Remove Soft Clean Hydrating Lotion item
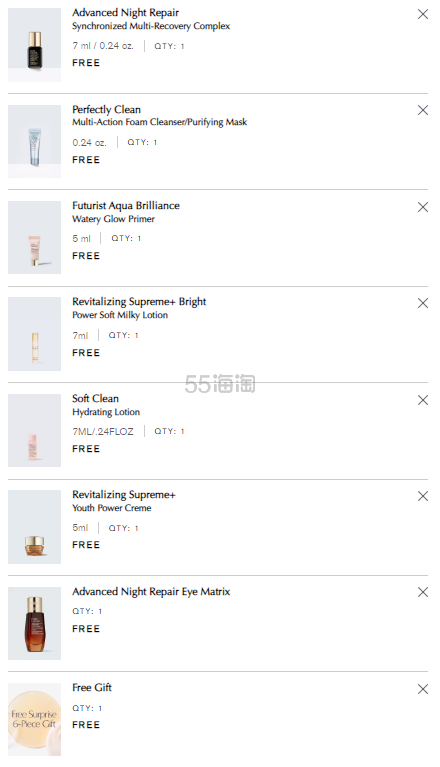Screen dimensions: 440x767 coord(423,400)
